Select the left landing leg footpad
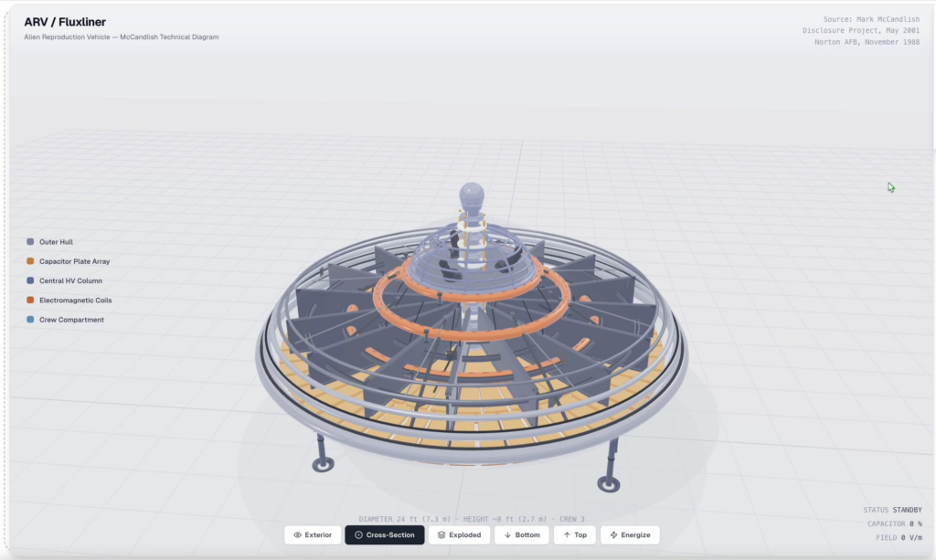Image resolution: width=936 pixels, height=560 pixels. pos(323,465)
